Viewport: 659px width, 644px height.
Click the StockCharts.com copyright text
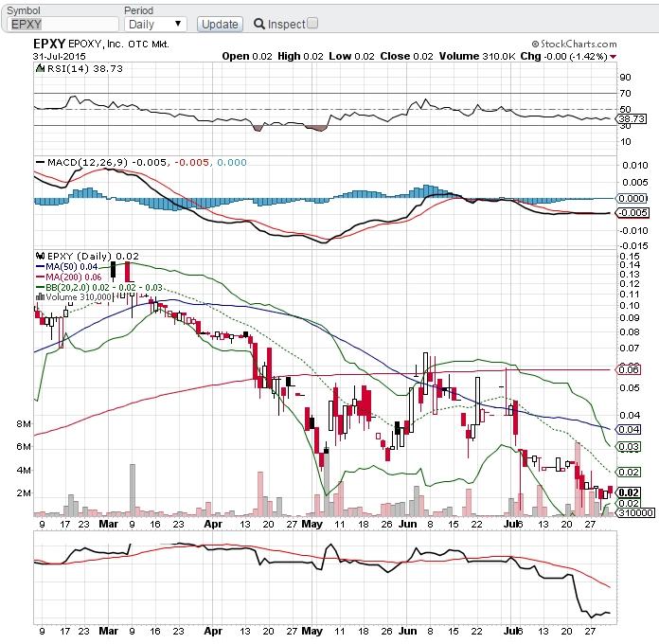574,45
